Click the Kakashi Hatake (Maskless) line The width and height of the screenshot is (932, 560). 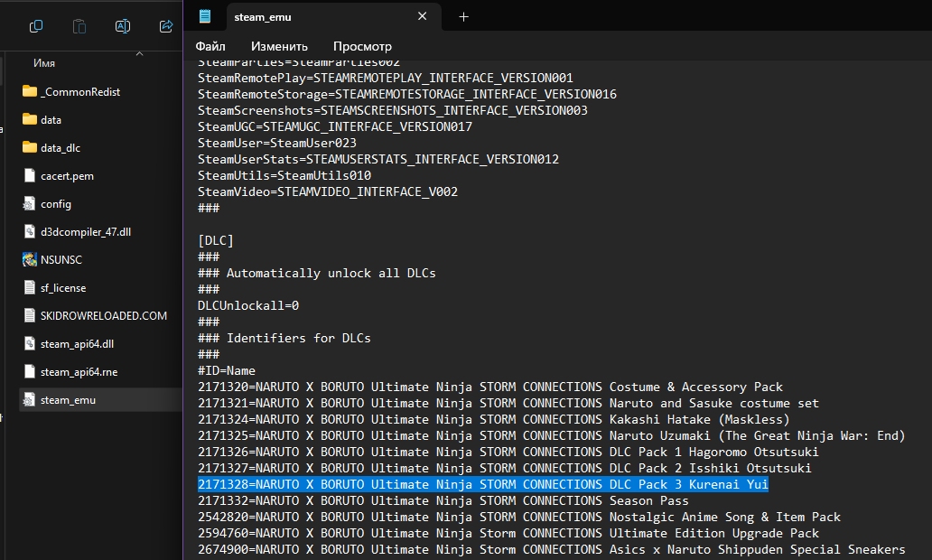coord(494,420)
